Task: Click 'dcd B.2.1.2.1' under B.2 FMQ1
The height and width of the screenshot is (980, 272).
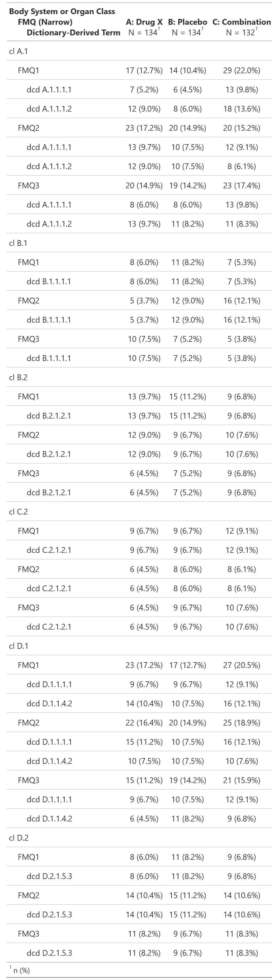Action: pyautogui.click(x=49, y=416)
